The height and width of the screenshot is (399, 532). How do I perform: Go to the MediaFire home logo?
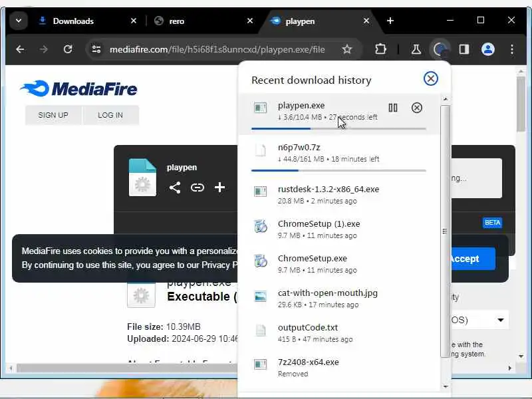78,88
